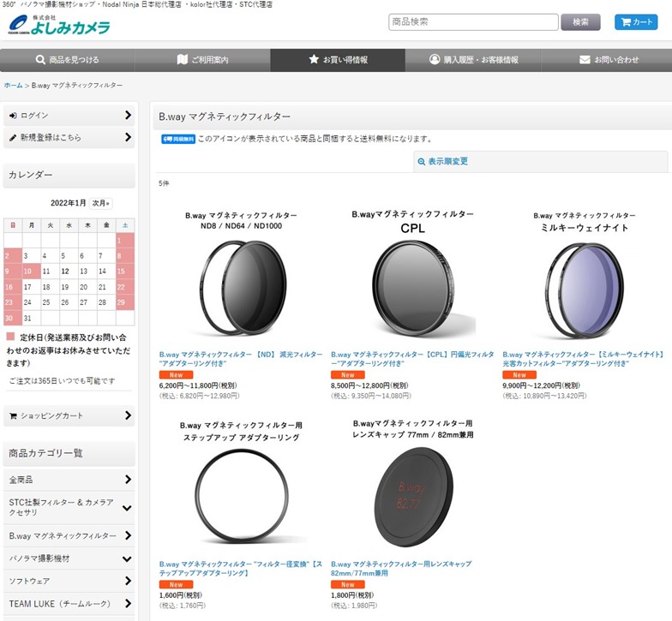This screenshot has width=672, height=621.
Task: Open TEAM LUKE（チームルーク） category
Action: coord(69,604)
